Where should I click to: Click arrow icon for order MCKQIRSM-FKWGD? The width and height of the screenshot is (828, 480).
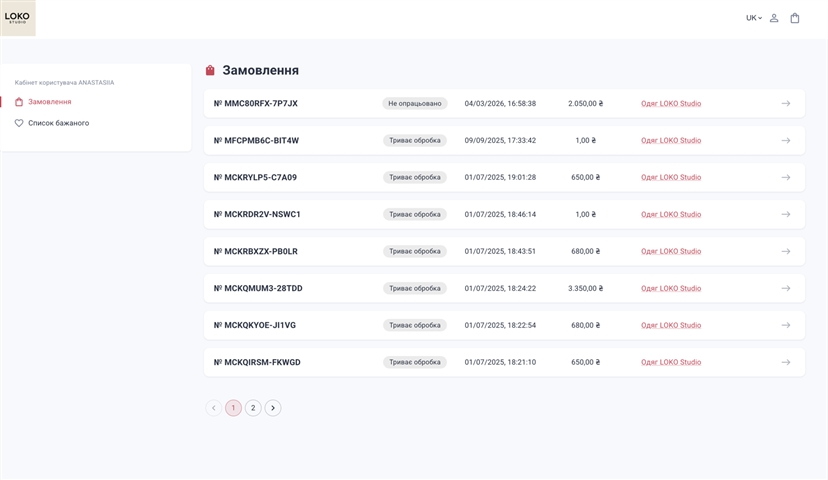[786, 362]
